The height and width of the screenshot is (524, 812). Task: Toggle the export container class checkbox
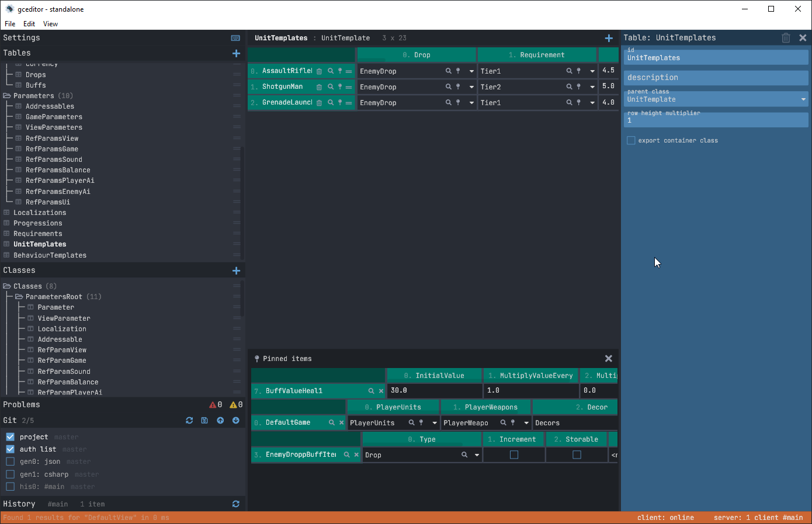click(631, 141)
